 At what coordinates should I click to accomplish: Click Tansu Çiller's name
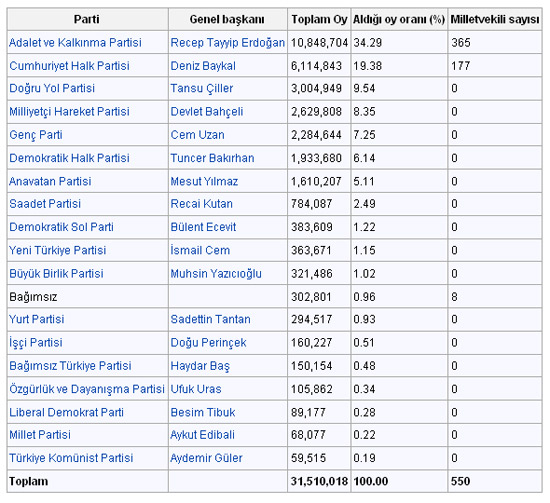tap(202, 88)
